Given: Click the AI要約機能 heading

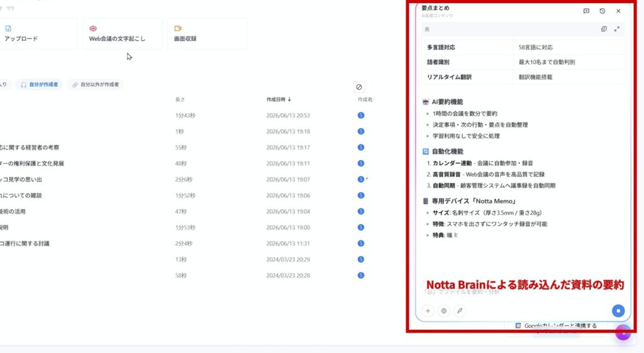Looking at the screenshot, I should [x=447, y=102].
